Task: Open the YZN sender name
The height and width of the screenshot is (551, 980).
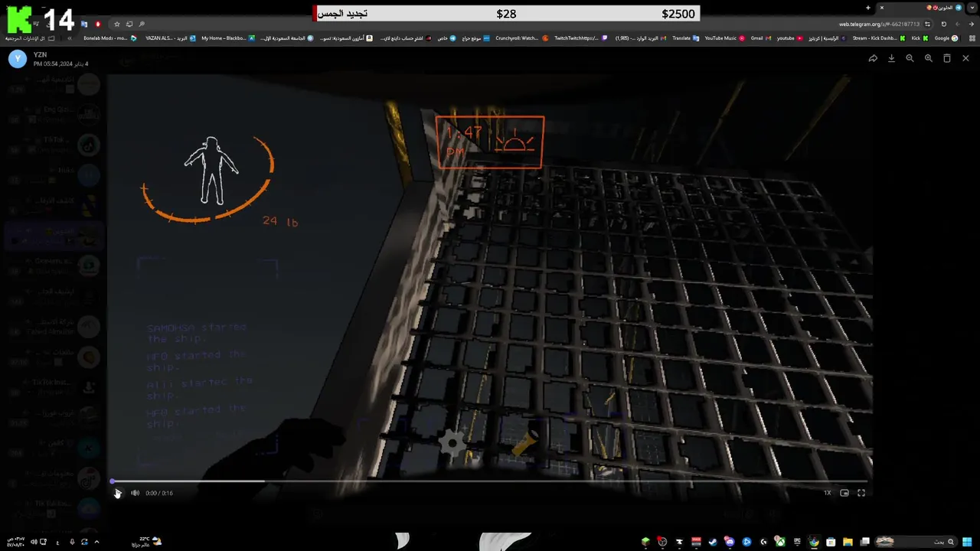Action: pos(40,55)
